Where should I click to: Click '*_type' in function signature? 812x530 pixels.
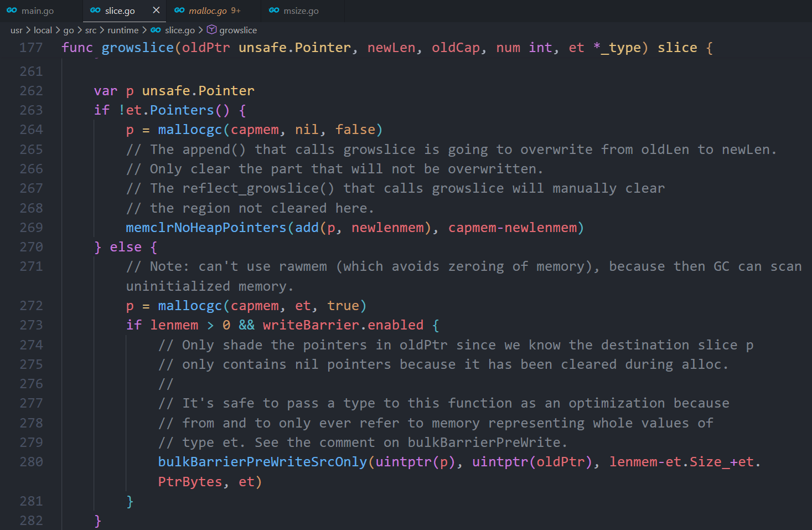[x=617, y=48]
